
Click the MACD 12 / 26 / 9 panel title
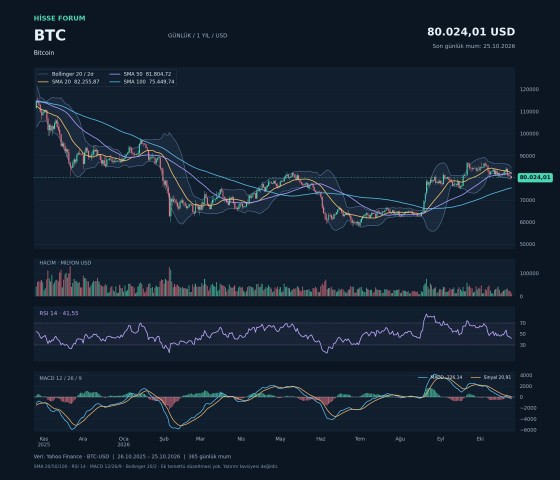60,378
